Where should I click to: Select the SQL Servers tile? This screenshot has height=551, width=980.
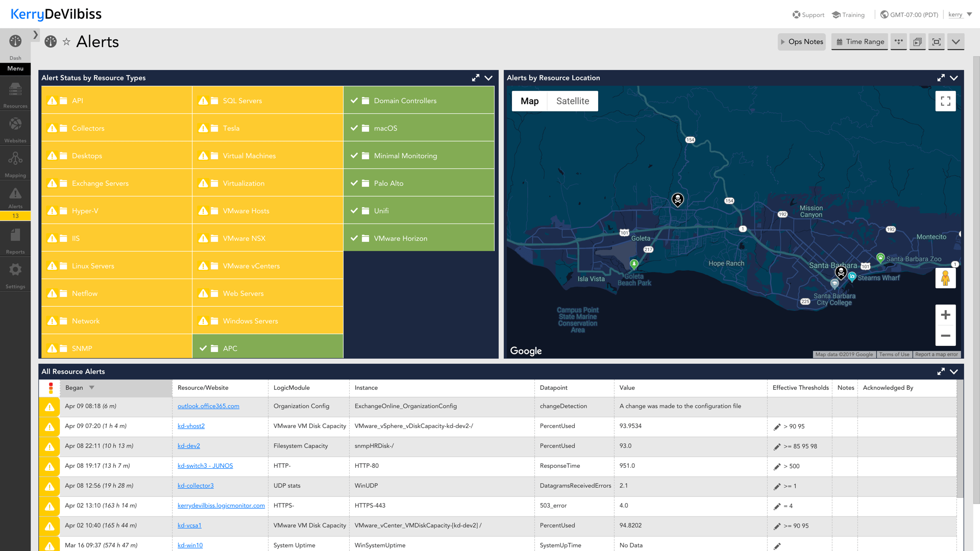pyautogui.click(x=267, y=101)
